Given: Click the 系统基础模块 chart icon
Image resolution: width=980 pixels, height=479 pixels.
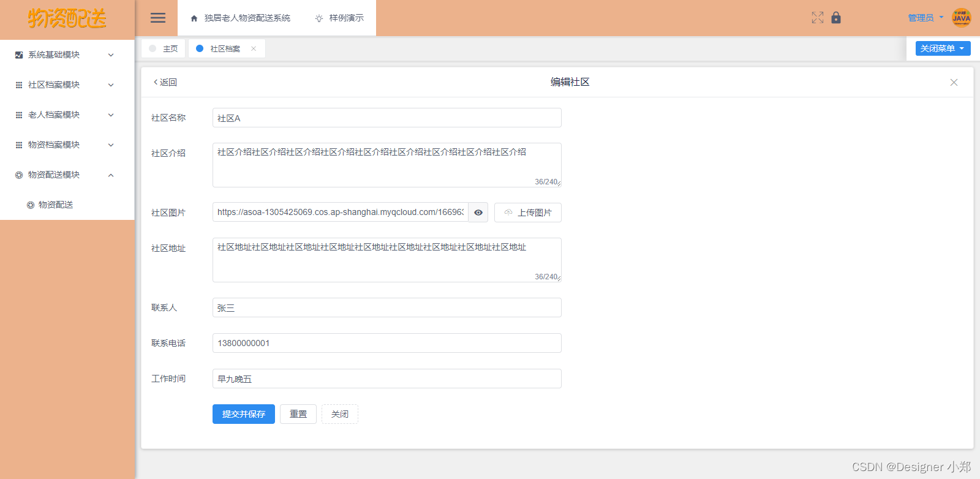Looking at the screenshot, I should [x=19, y=55].
